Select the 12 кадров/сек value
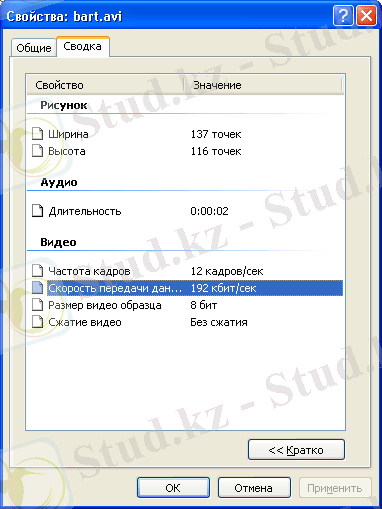 tap(227, 271)
